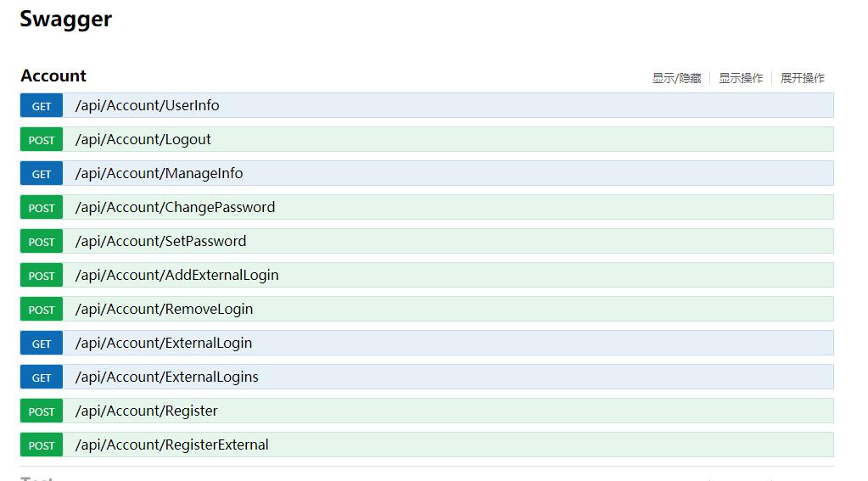The width and height of the screenshot is (868, 481).
Task: Open the /api/Account/SetPassword path
Action: pos(160,241)
